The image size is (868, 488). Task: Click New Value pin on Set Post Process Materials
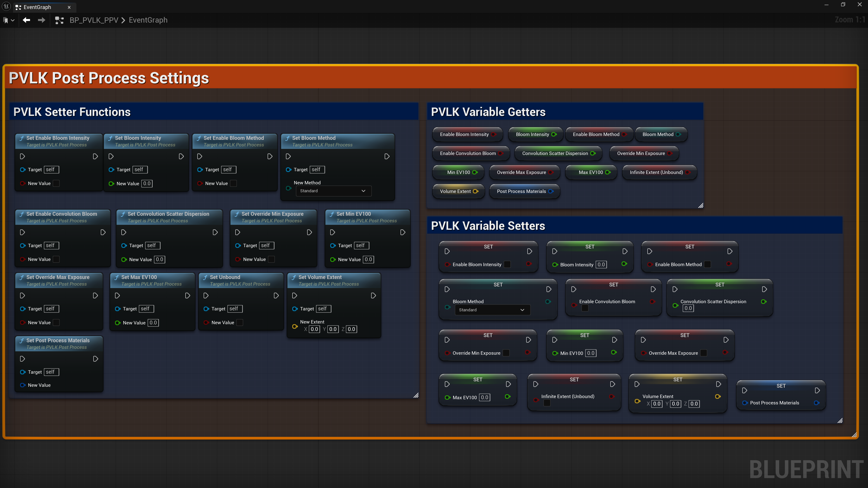tap(23, 385)
